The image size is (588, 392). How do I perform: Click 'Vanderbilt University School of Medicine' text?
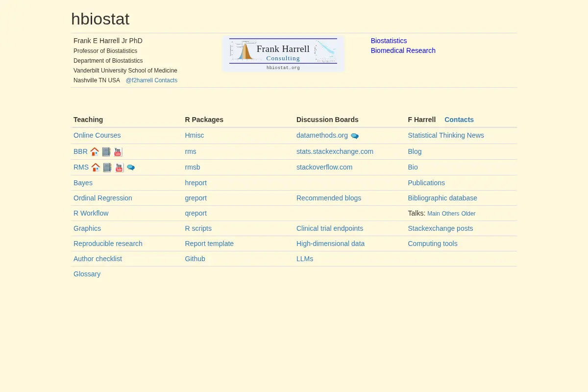tap(125, 71)
